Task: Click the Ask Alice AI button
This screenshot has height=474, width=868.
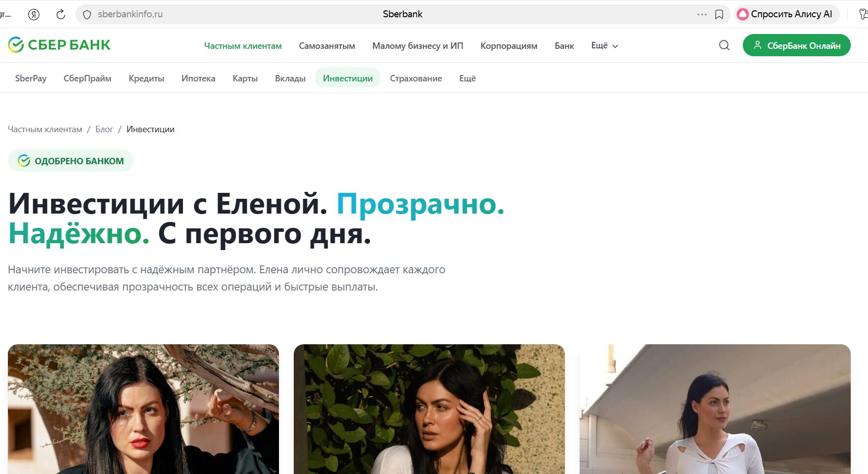Action: (x=786, y=14)
